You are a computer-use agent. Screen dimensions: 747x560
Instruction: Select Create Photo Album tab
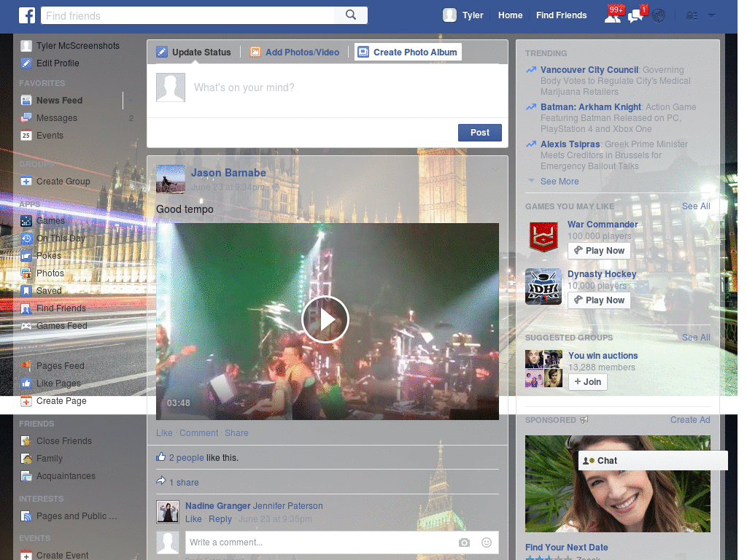click(408, 52)
